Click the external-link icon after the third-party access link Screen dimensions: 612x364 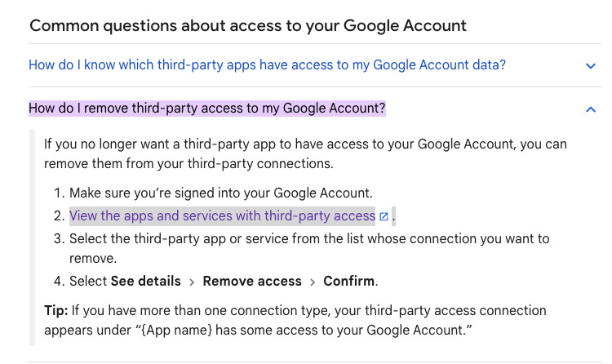(384, 217)
